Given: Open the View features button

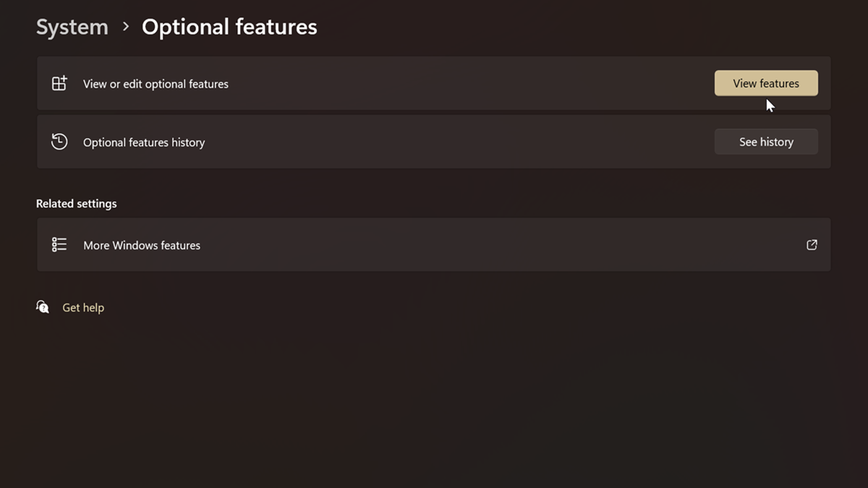Looking at the screenshot, I should (766, 83).
